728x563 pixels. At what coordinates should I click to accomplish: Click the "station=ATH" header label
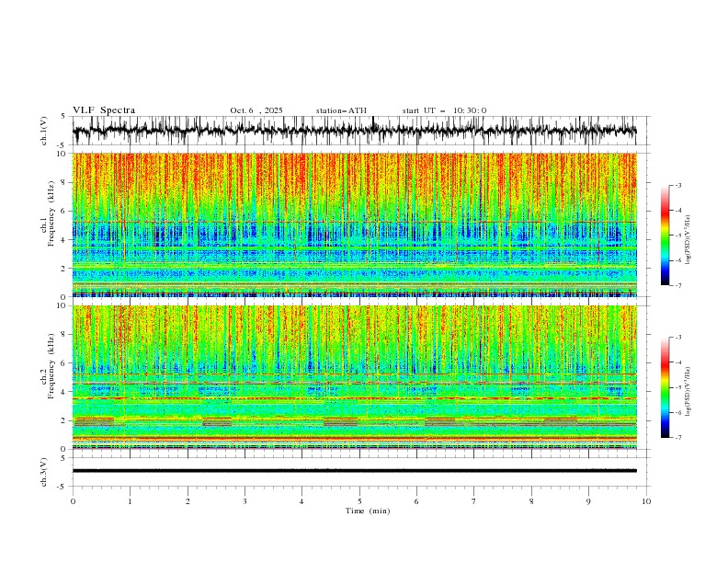click(x=341, y=110)
